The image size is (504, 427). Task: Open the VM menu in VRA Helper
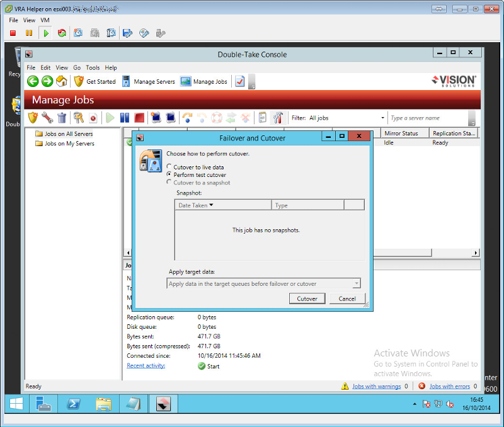click(x=45, y=20)
